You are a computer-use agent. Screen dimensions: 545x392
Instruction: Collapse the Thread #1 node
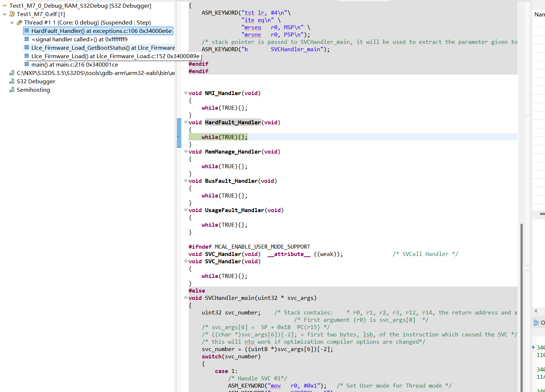point(12,23)
